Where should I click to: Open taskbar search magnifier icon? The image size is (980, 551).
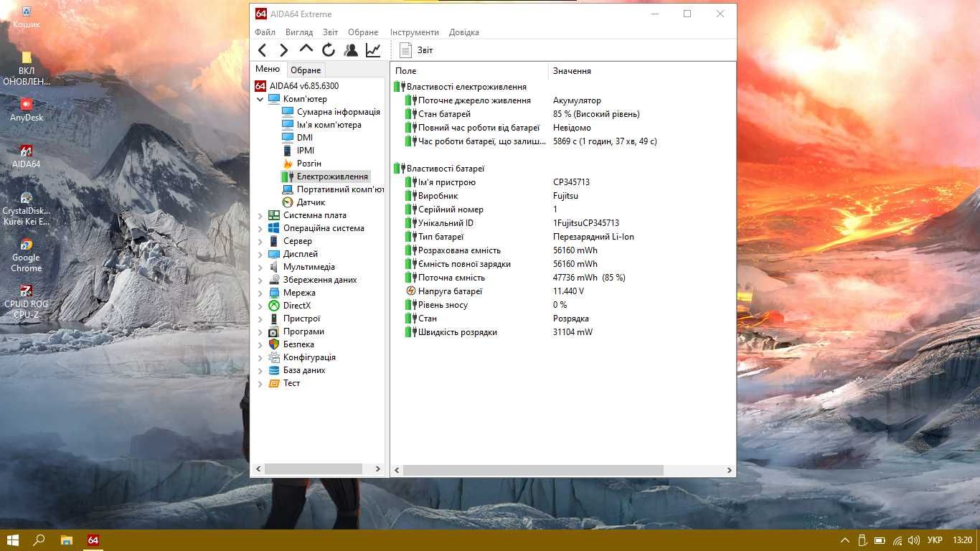[x=39, y=540]
